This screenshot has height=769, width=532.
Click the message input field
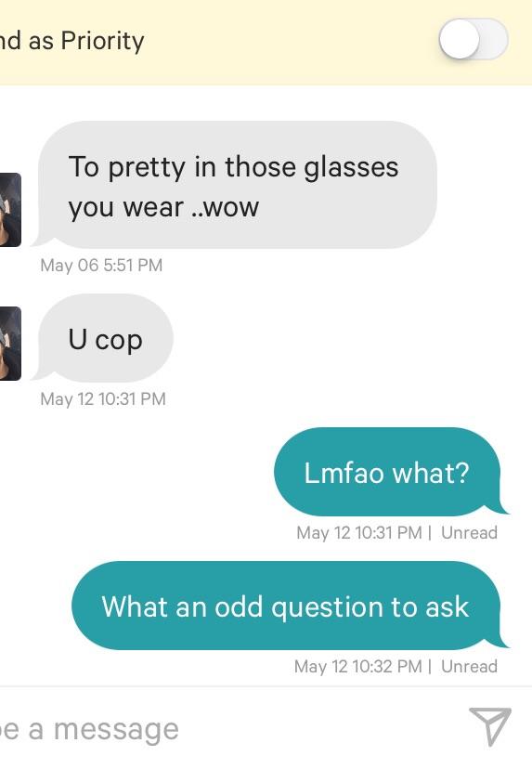pyautogui.click(x=226, y=729)
